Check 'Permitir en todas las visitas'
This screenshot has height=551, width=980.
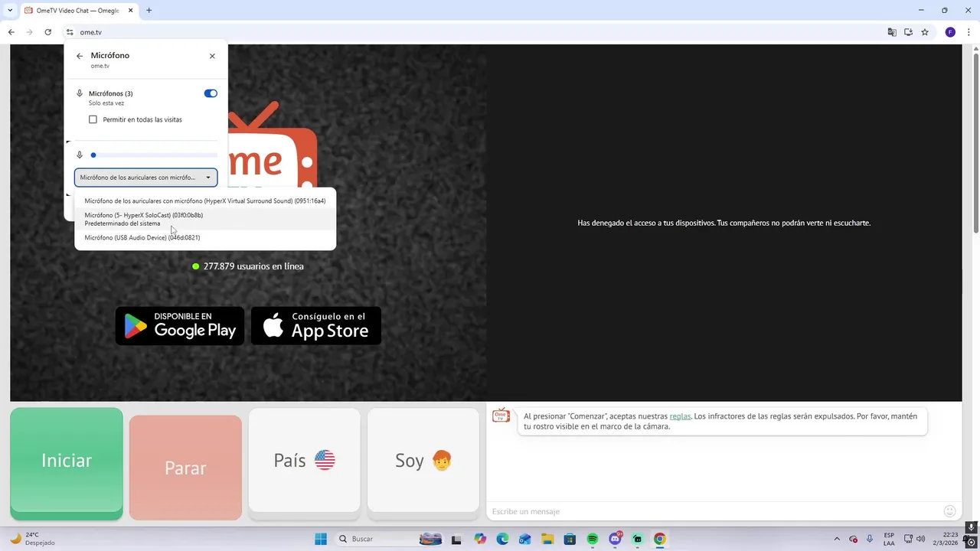[93, 119]
